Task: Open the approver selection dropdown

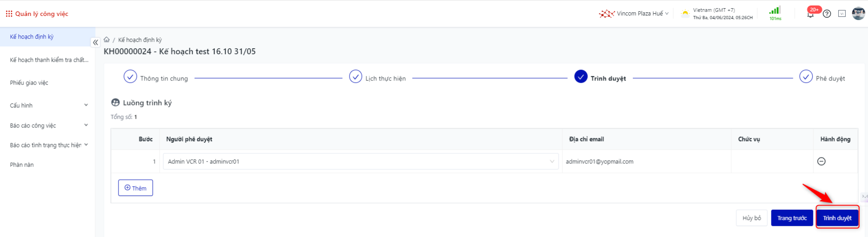Action: [x=360, y=161]
